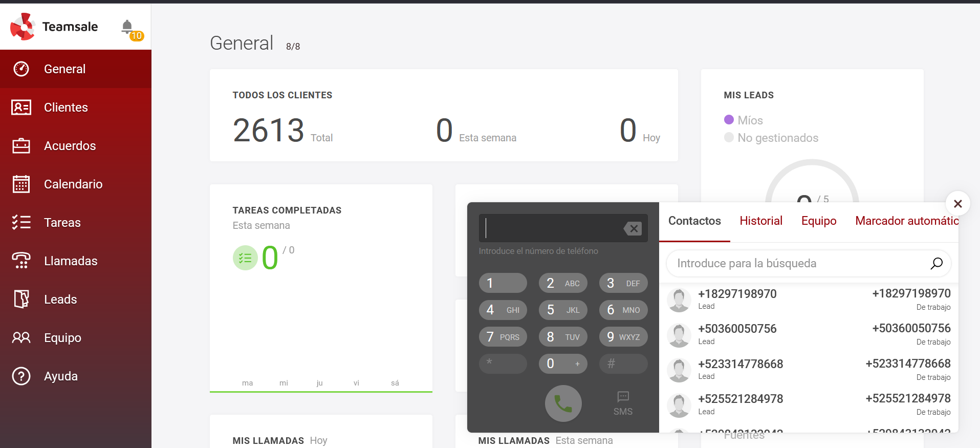Screen dimensions: 980x448
Task: Open the Marcador automático tab
Action: click(906, 221)
